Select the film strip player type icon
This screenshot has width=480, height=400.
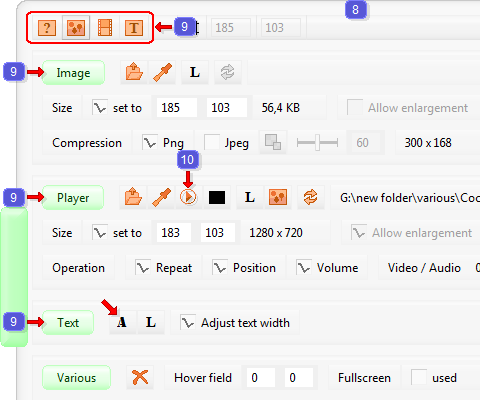tap(105, 28)
